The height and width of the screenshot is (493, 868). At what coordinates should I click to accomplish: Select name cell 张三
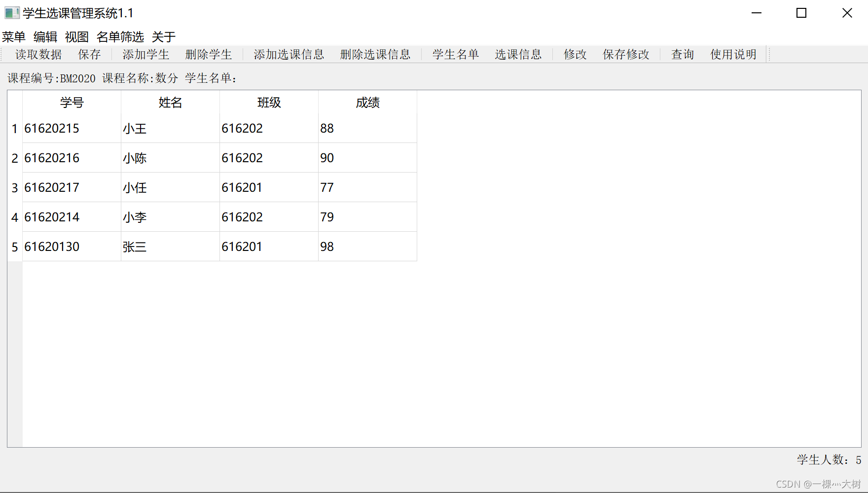(x=171, y=246)
